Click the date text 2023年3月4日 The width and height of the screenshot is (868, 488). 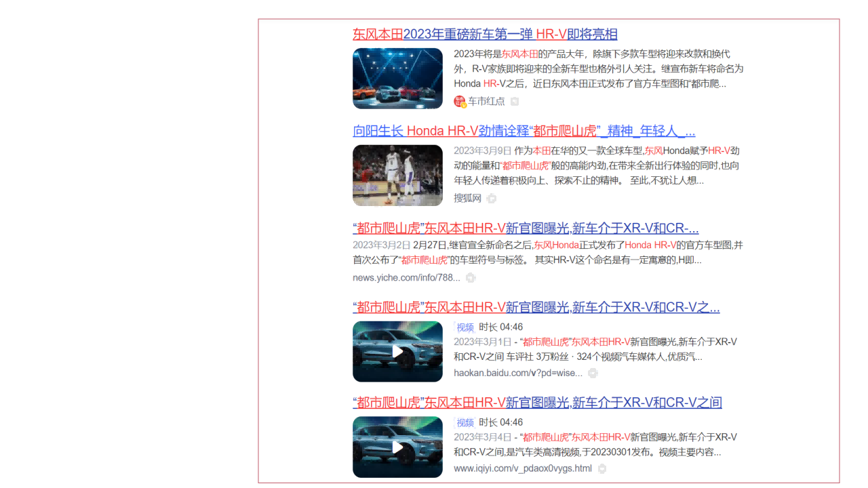point(483,437)
